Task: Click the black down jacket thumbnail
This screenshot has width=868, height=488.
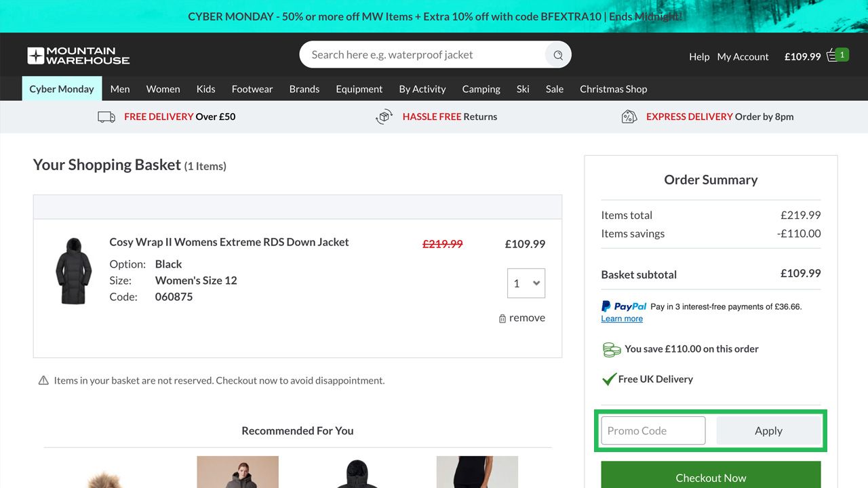Action: click(73, 271)
